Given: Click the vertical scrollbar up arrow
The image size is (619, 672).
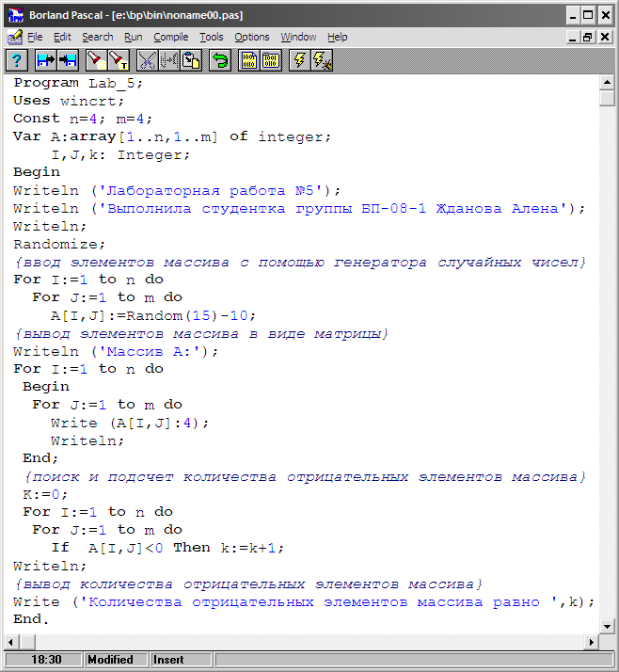Looking at the screenshot, I should click(607, 82).
